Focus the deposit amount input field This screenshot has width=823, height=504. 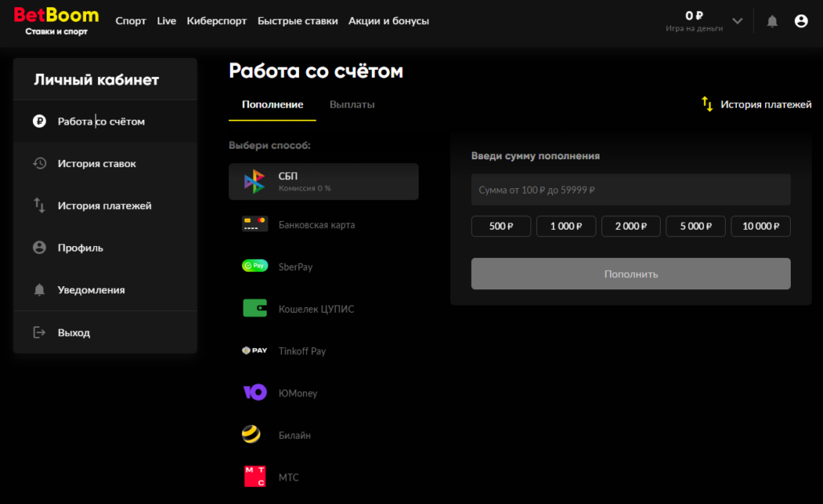[631, 190]
